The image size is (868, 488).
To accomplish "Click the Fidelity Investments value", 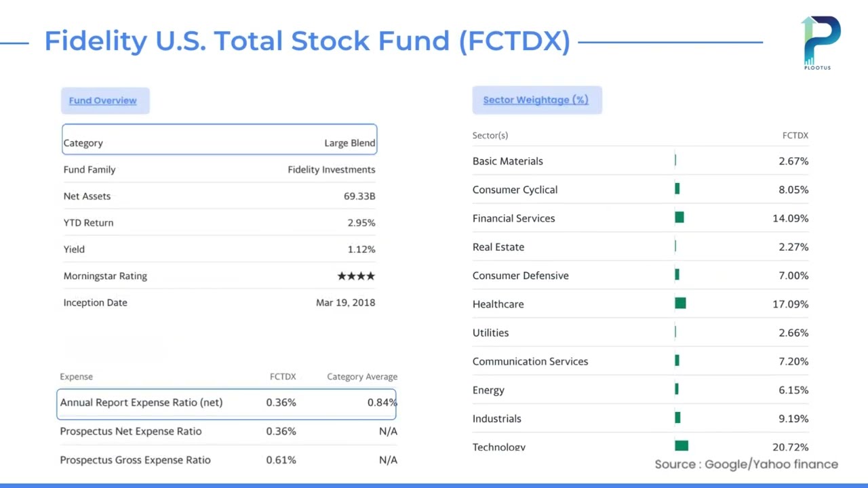I will (332, 169).
